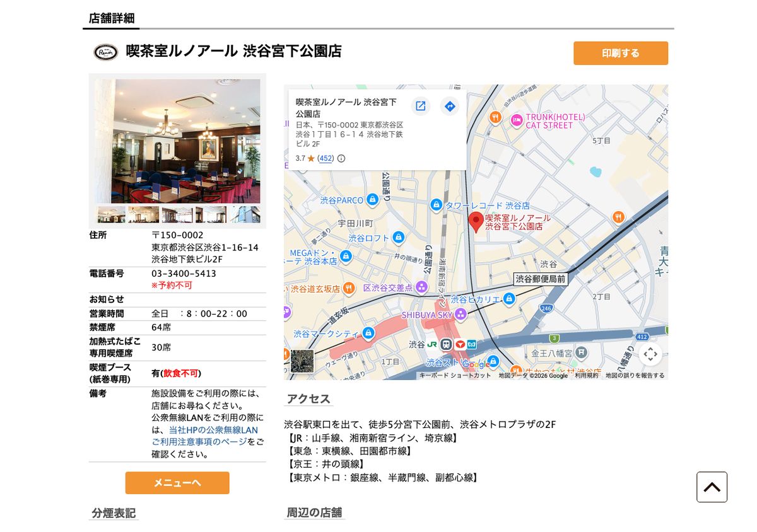Click the Shibuya railway station icon

446,344
